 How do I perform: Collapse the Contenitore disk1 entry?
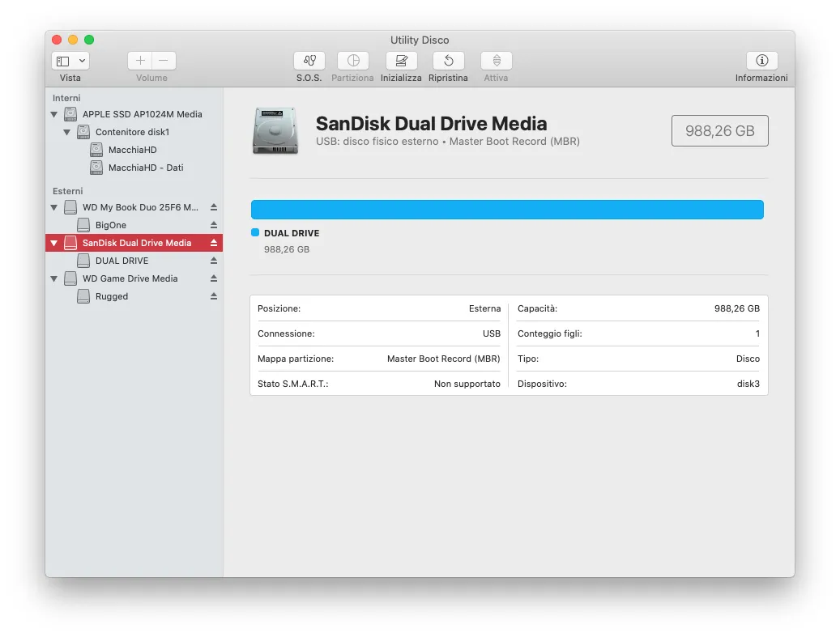67,132
